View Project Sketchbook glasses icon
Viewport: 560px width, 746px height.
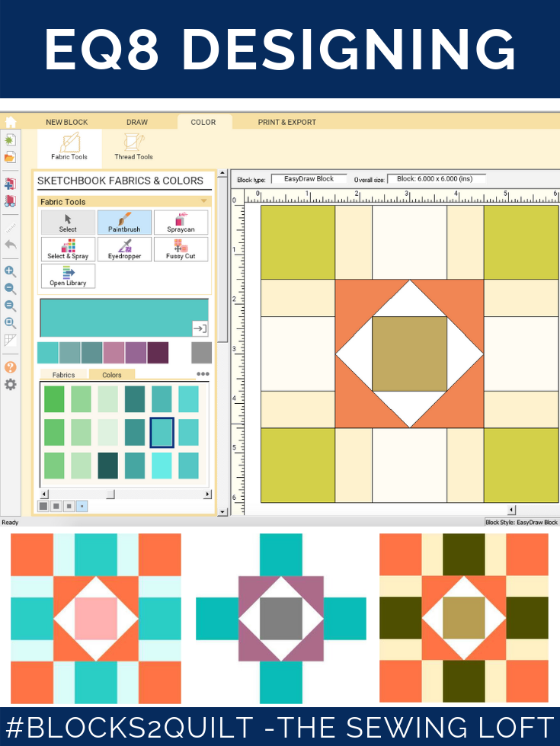(10, 201)
